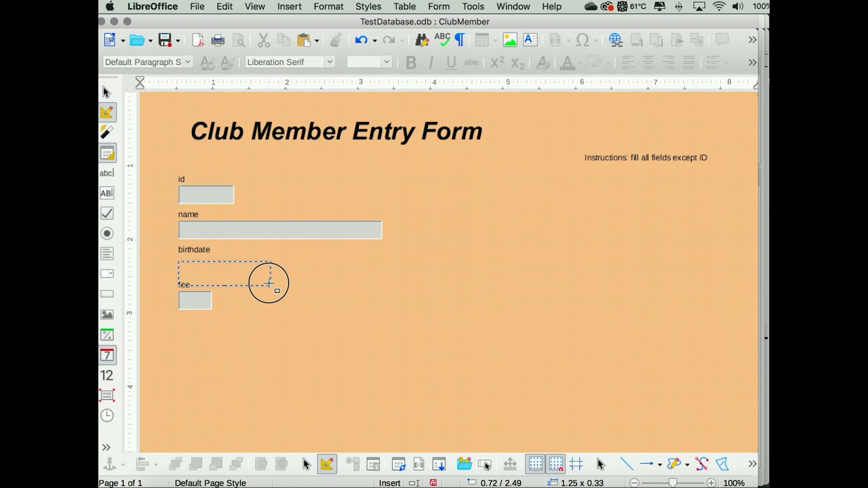Select the Line drawing tool

click(x=627, y=464)
